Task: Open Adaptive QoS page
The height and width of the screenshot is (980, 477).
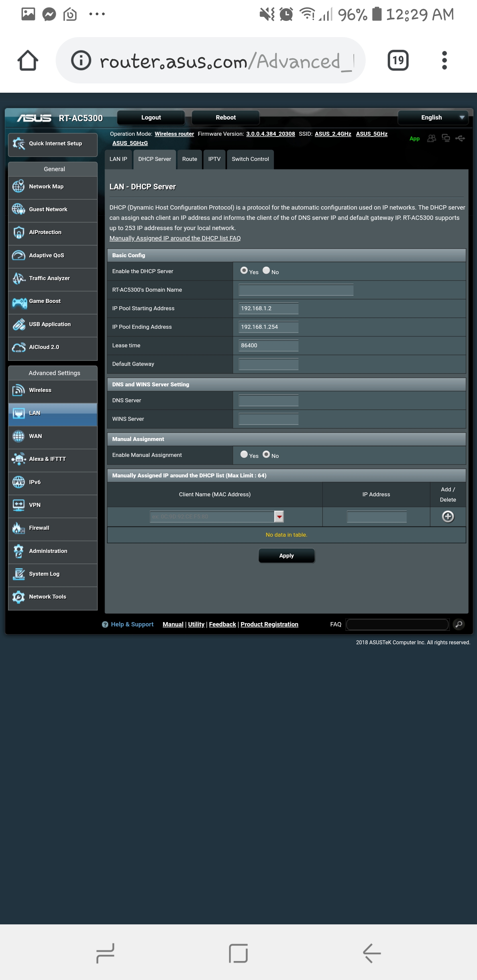Action: (x=53, y=256)
